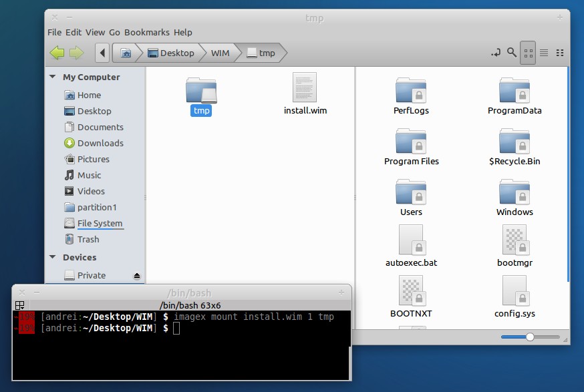Open the home folder breadcrumb icon
Image resolution: width=584 pixels, height=392 pixels.
pos(126,53)
